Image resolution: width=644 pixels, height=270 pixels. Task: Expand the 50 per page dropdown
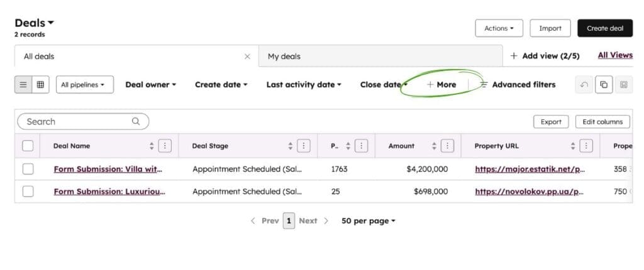(x=368, y=221)
